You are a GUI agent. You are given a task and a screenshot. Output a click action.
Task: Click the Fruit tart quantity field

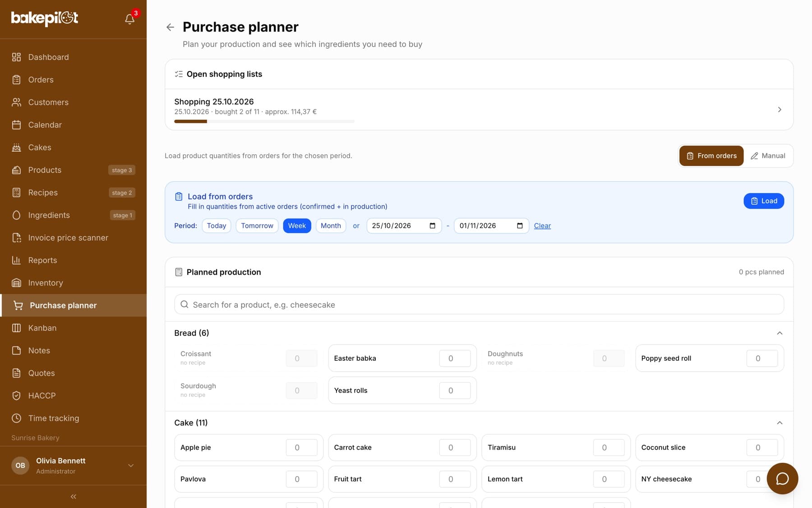(x=455, y=479)
